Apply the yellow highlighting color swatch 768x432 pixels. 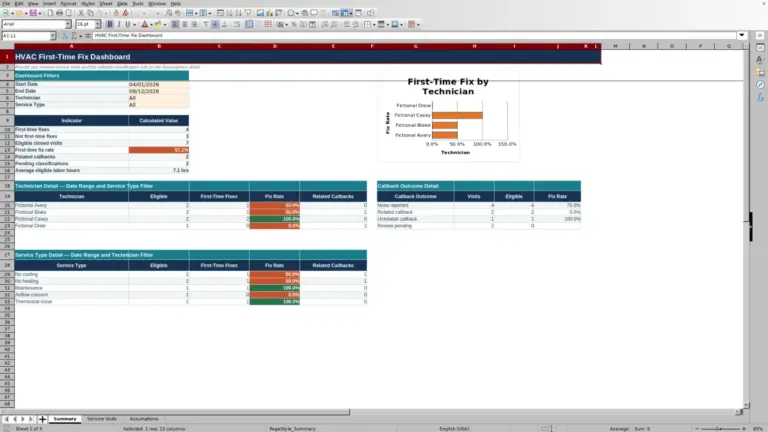coord(158,24)
